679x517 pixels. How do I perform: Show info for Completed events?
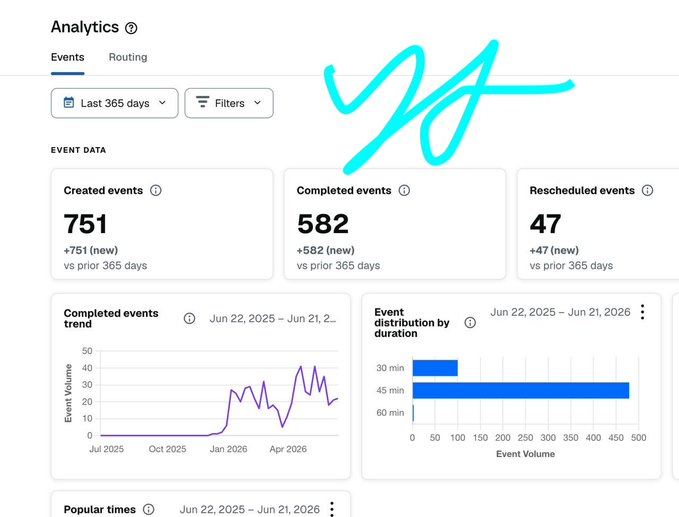point(404,191)
